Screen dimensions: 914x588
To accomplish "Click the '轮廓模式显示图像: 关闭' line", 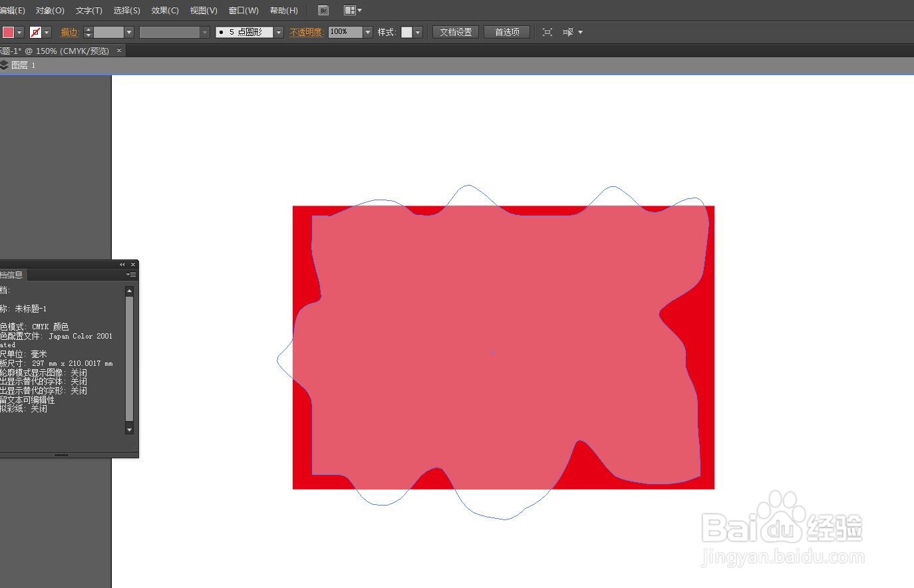I will click(x=43, y=372).
